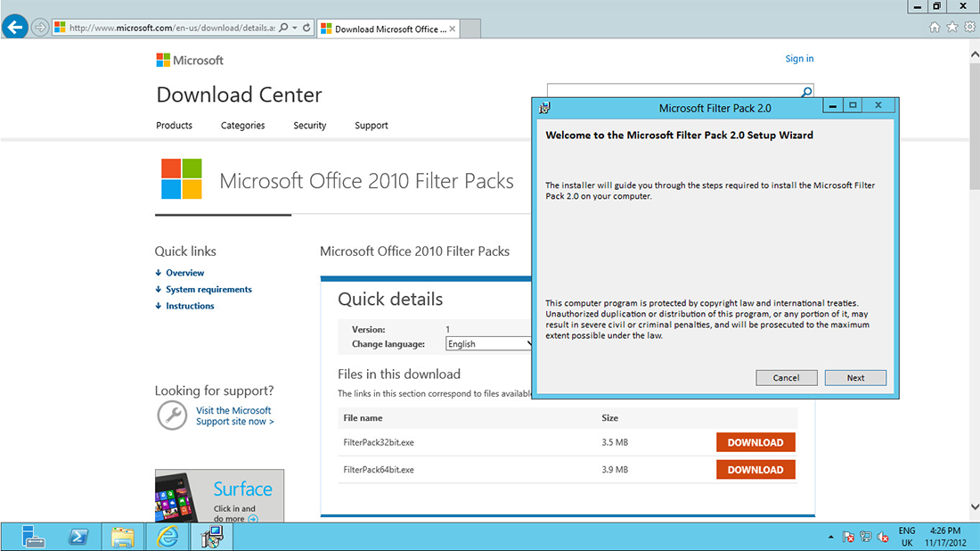980x551 pixels.
Task: Maximize the Microsoft Filter Pack 2.0 dialog
Action: (853, 106)
